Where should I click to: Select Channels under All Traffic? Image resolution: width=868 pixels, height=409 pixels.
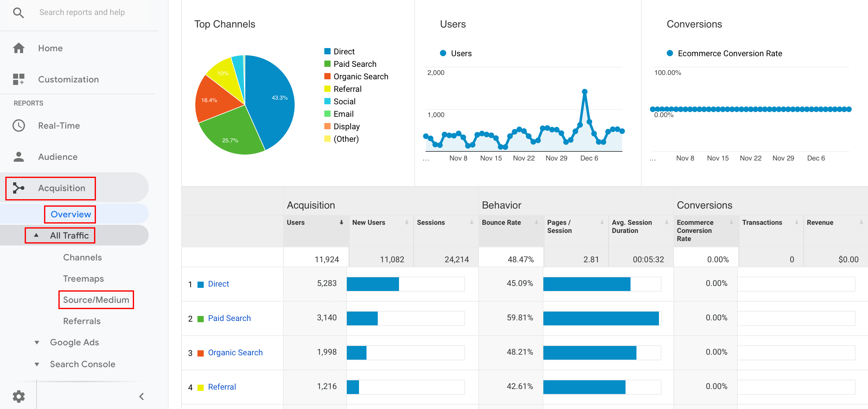click(82, 257)
